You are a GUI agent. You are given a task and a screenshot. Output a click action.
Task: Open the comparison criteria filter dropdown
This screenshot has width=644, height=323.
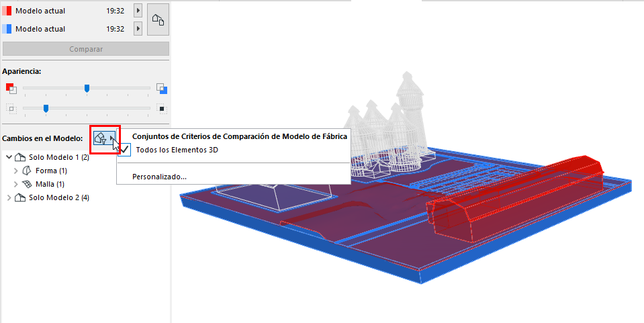point(105,138)
